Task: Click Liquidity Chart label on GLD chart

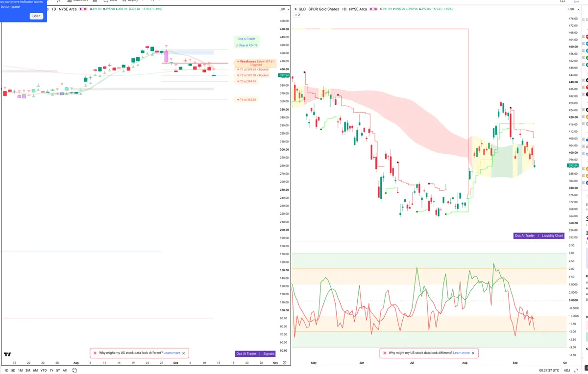Action: (552, 235)
